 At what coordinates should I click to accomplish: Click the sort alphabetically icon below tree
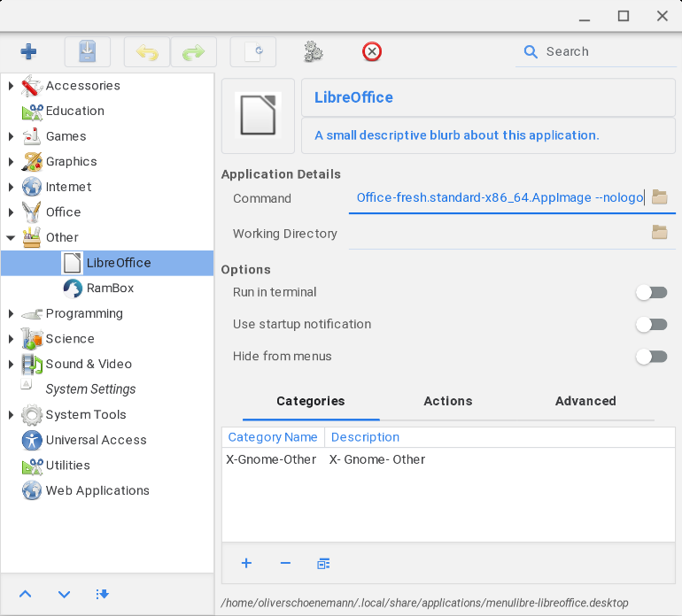coord(102,594)
